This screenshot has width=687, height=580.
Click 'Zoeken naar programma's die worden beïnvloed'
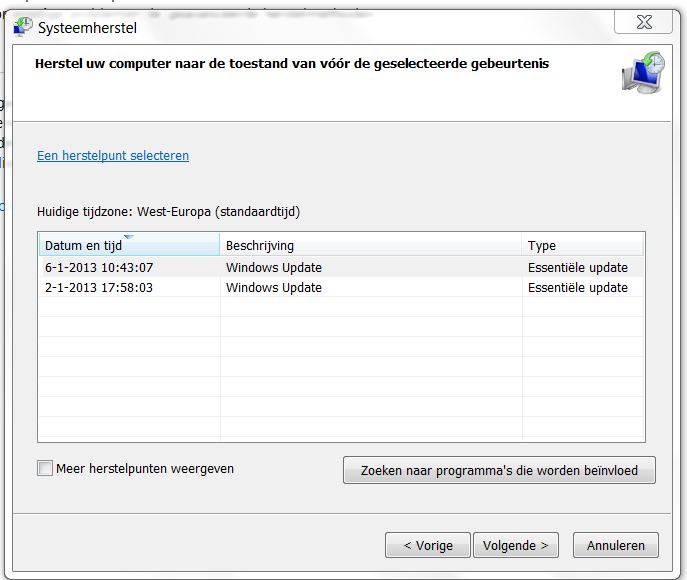[x=499, y=470]
